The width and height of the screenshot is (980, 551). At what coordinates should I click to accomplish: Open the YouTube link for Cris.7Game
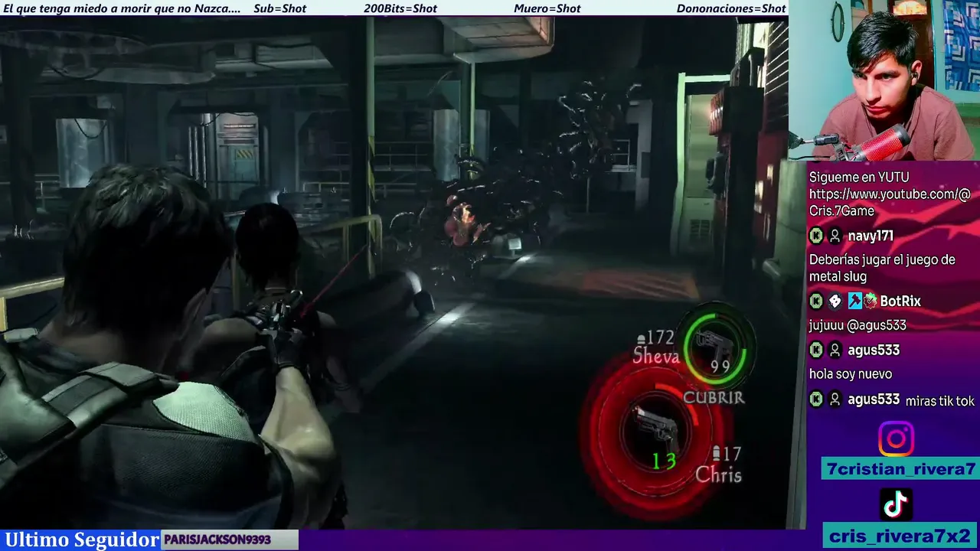(x=890, y=202)
